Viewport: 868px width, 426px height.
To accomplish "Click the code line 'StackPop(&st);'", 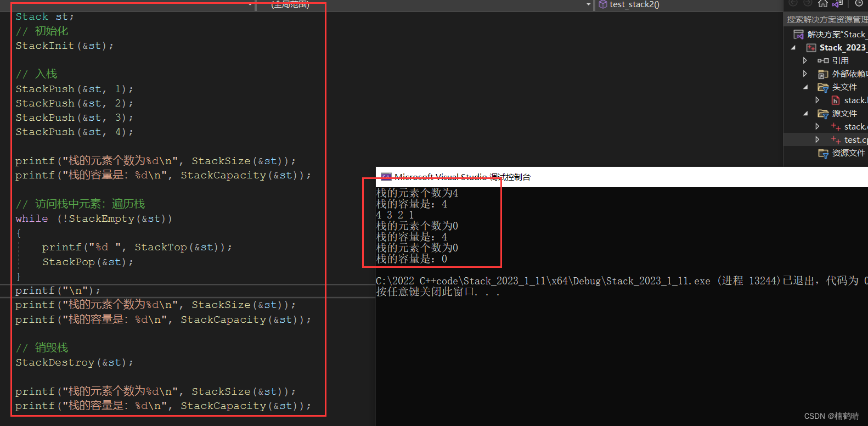I will click(88, 262).
